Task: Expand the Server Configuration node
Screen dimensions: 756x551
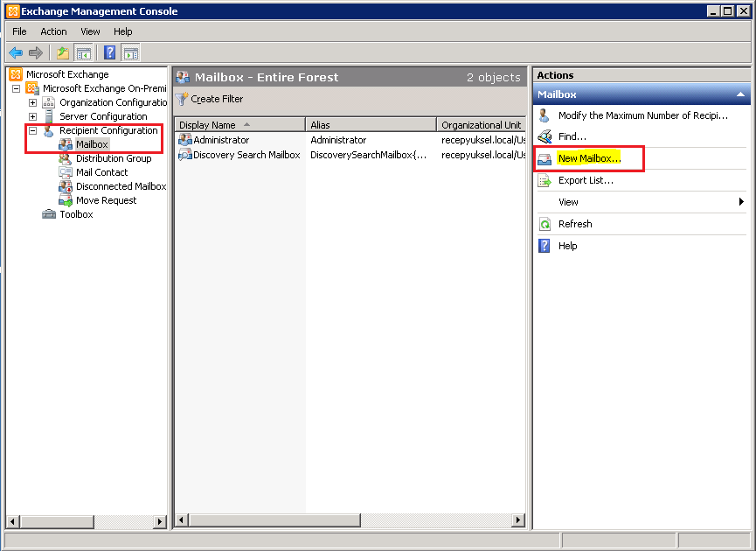Action: tap(33, 116)
